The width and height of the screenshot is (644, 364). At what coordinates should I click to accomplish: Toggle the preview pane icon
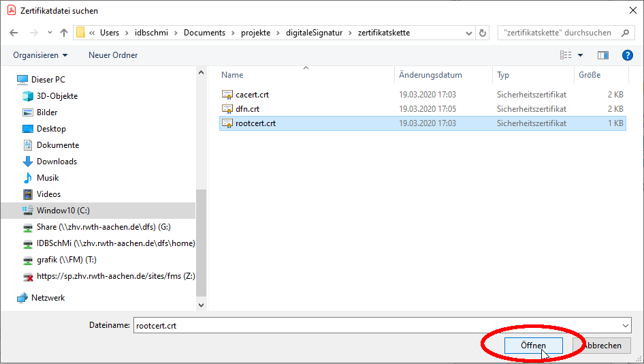tap(603, 55)
